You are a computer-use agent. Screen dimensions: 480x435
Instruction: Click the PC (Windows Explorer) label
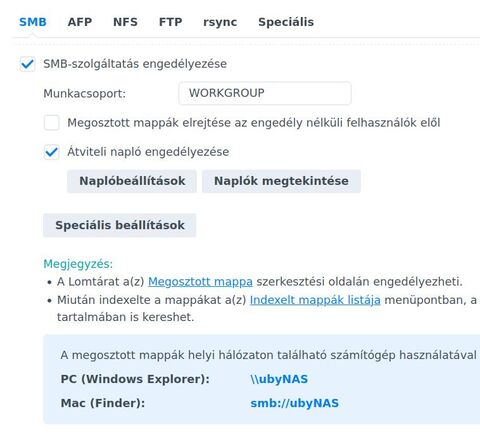(x=135, y=379)
